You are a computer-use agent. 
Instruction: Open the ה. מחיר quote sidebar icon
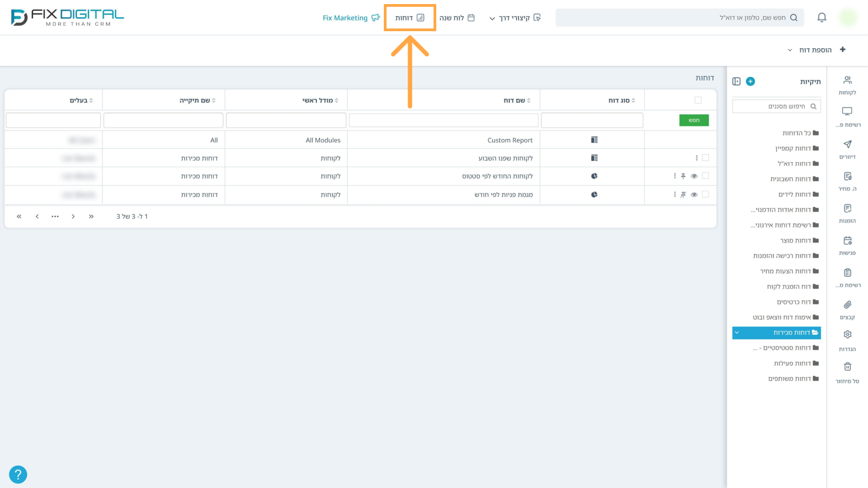847,182
